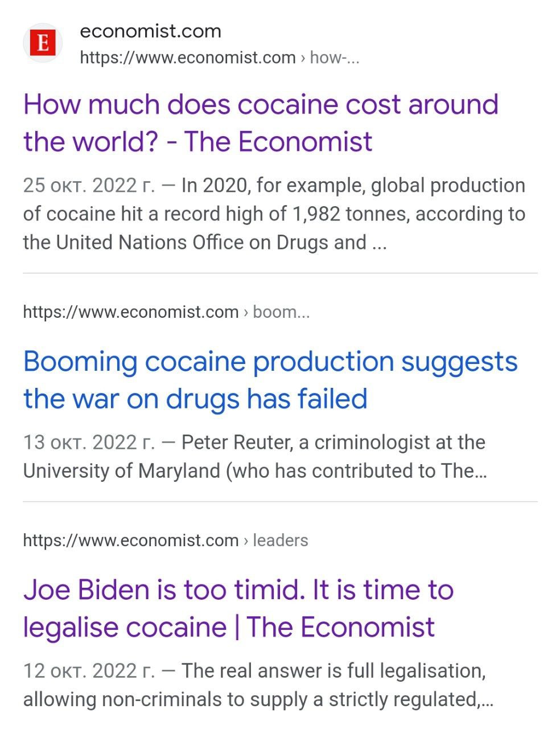Viewport: 560px width, 729px height.
Task: Click the divider below the second result
Action: pyautogui.click(x=280, y=502)
